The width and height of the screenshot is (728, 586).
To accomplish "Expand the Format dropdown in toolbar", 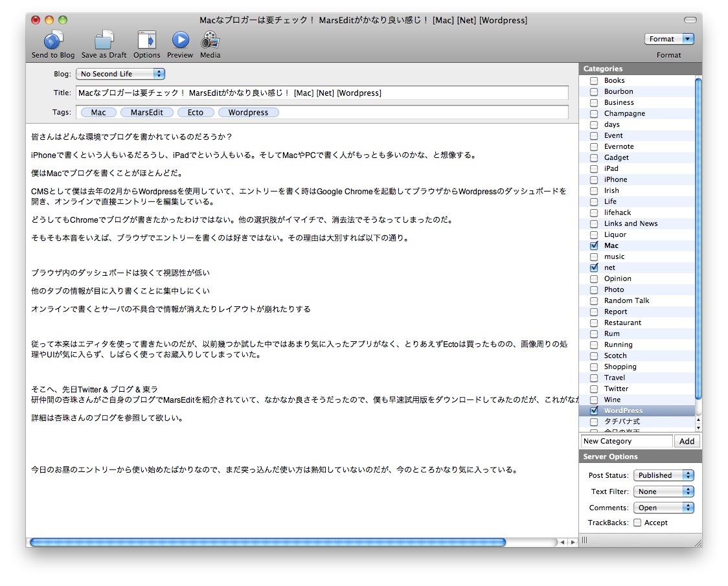I will tap(669, 39).
